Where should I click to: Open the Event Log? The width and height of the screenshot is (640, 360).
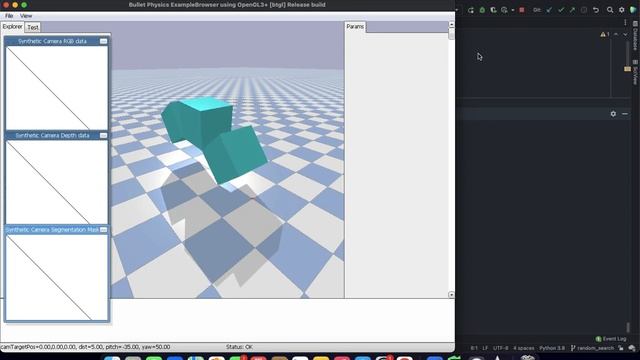pos(611,339)
